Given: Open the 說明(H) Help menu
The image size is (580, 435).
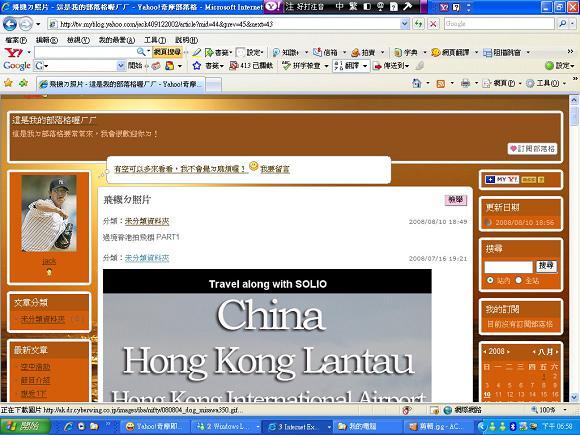Looking at the screenshot, I should (186, 40).
